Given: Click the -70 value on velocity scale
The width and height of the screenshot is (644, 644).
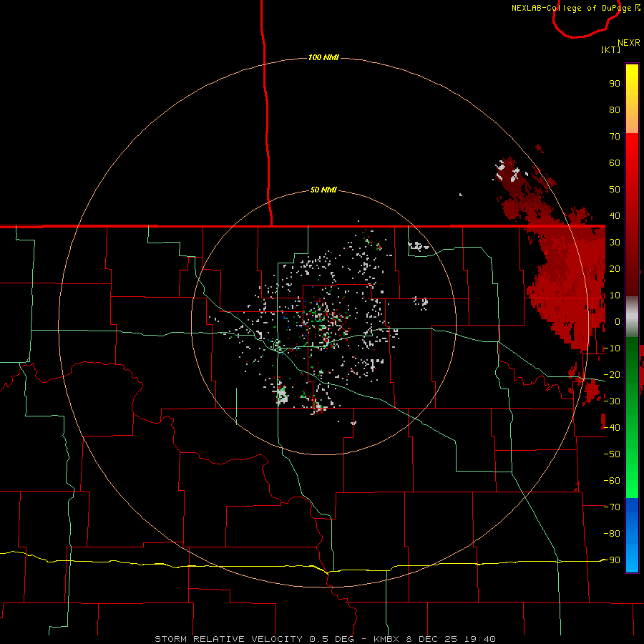Looking at the screenshot, I should (x=612, y=507).
